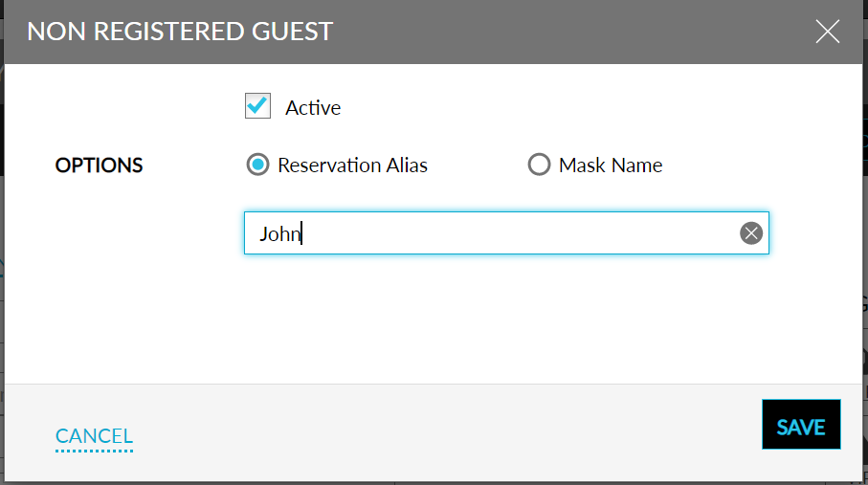Click the Mask Name label text
Image resolution: width=868 pixels, height=485 pixels.
[611, 165]
